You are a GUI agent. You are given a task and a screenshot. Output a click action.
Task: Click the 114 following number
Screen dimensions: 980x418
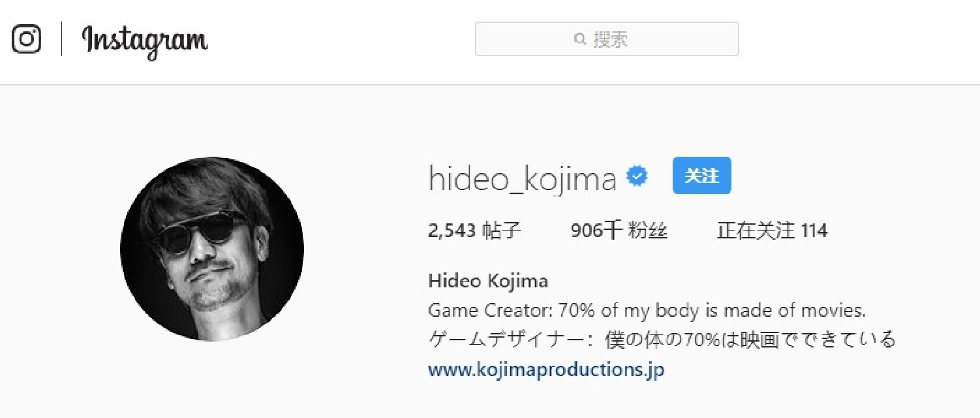(814, 231)
